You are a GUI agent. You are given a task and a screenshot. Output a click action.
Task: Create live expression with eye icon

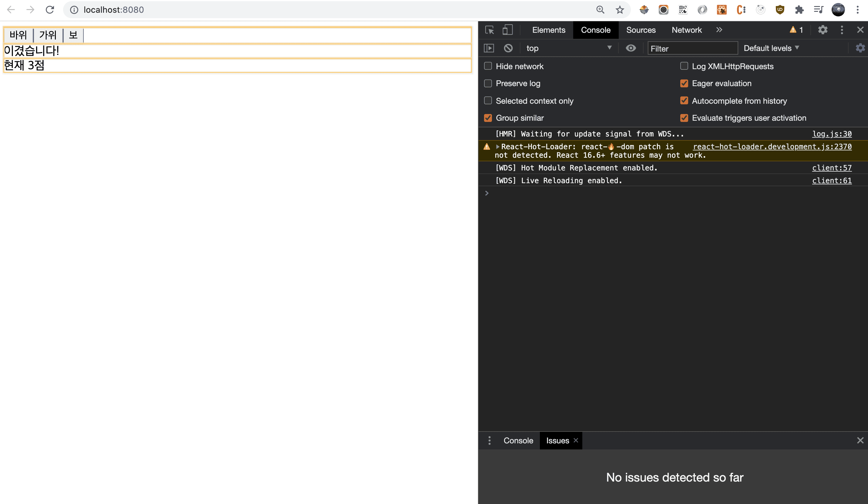pos(631,48)
